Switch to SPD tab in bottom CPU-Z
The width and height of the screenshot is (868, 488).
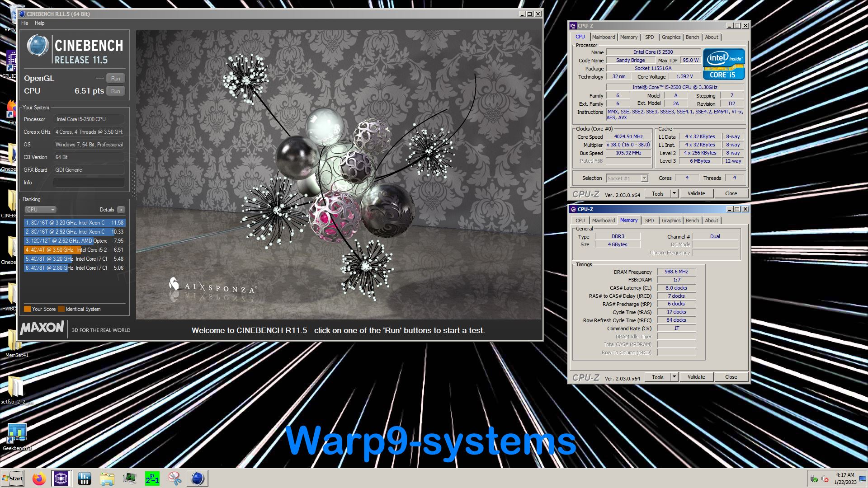click(650, 221)
